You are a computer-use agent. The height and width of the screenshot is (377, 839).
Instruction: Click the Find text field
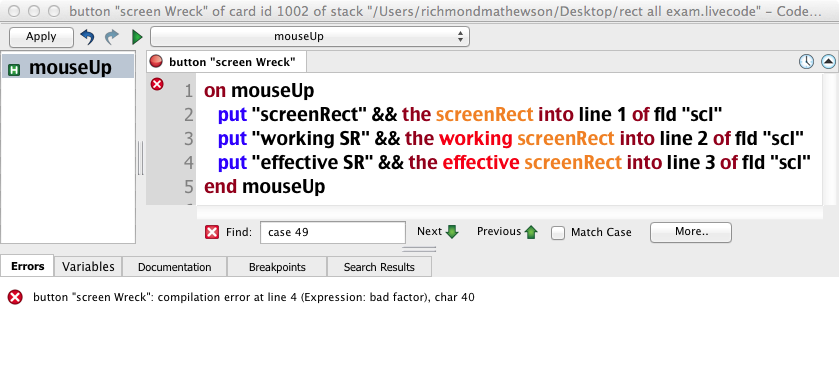(x=333, y=233)
